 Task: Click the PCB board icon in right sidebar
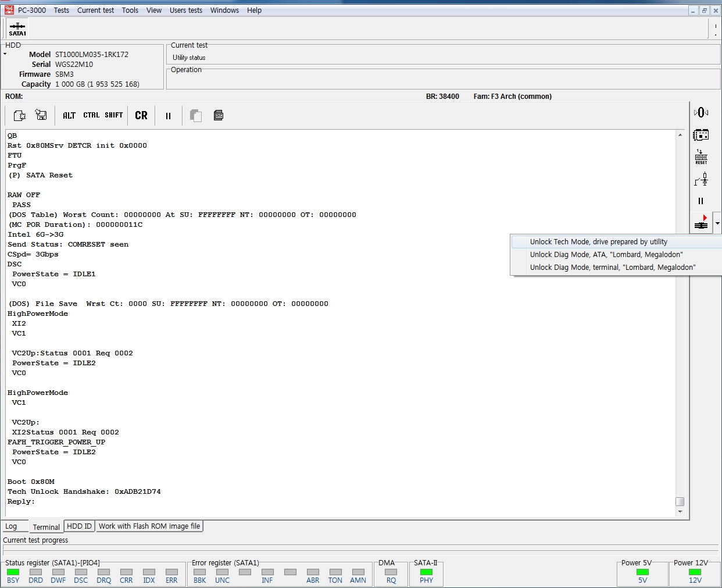click(x=701, y=135)
